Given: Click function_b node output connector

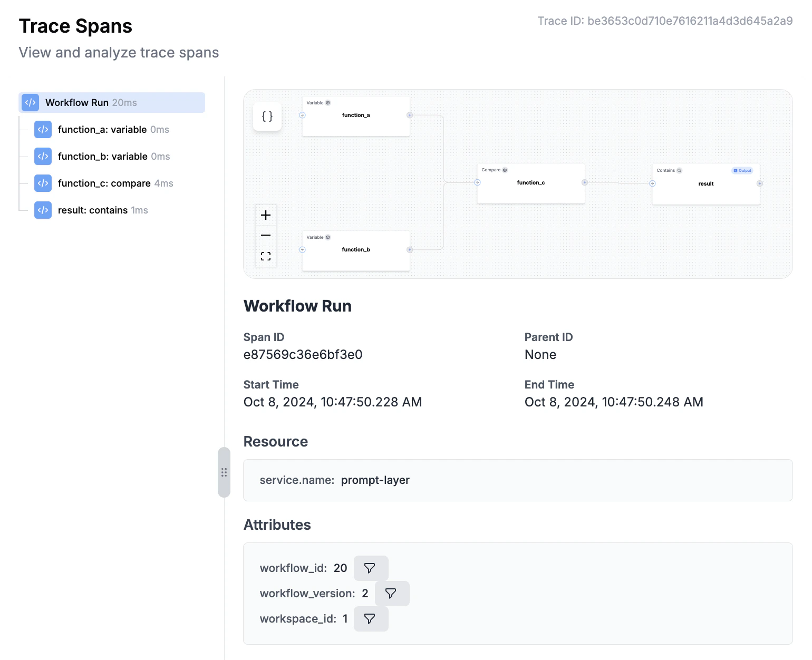Looking at the screenshot, I should [410, 249].
